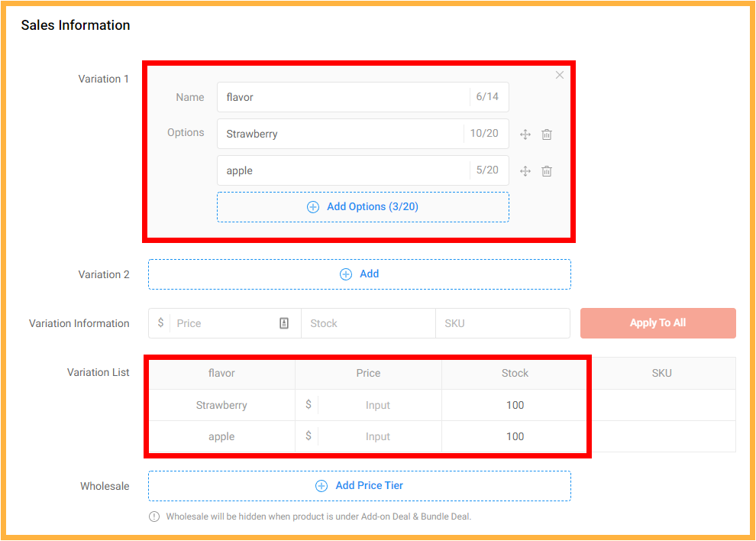This screenshot has height=541, width=756.
Task: Click the Variation Information label
Action: (x=79, y=323)
